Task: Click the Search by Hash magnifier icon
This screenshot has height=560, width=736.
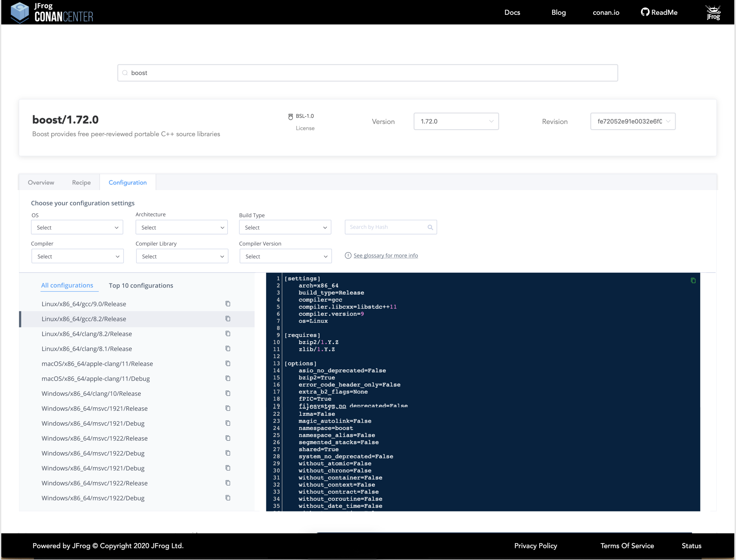Action: (430, 227)
